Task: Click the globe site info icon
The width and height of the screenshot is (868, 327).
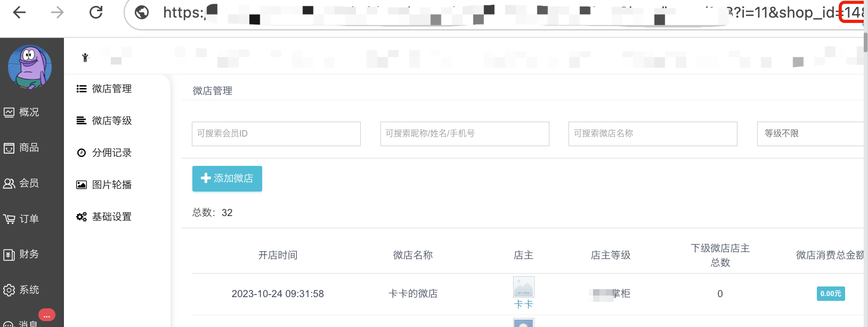Action: (142, 12)
